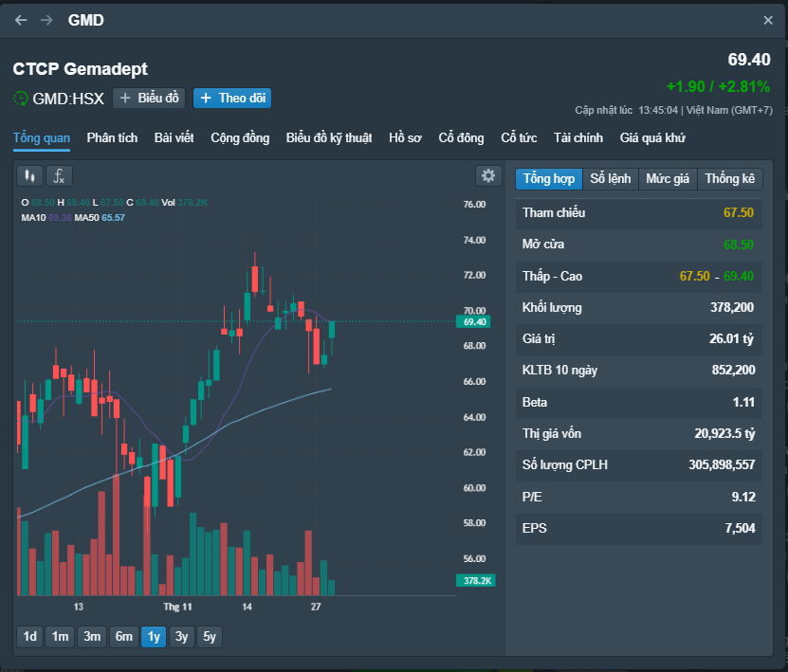Click the P/E 9.12 row
The height and width of the screenshot is (672, 788).
639,498
